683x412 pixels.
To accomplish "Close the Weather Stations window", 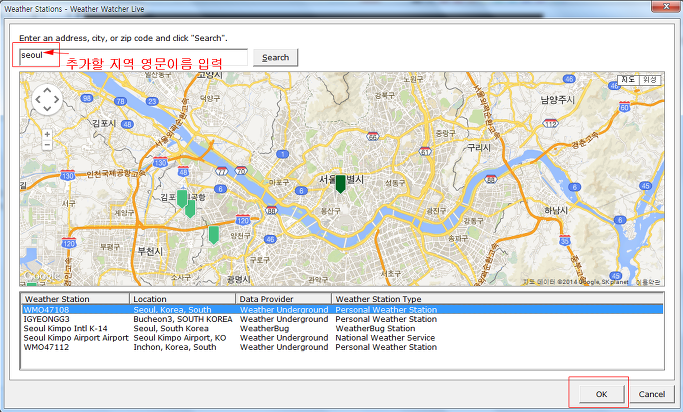I will point(666,6).
